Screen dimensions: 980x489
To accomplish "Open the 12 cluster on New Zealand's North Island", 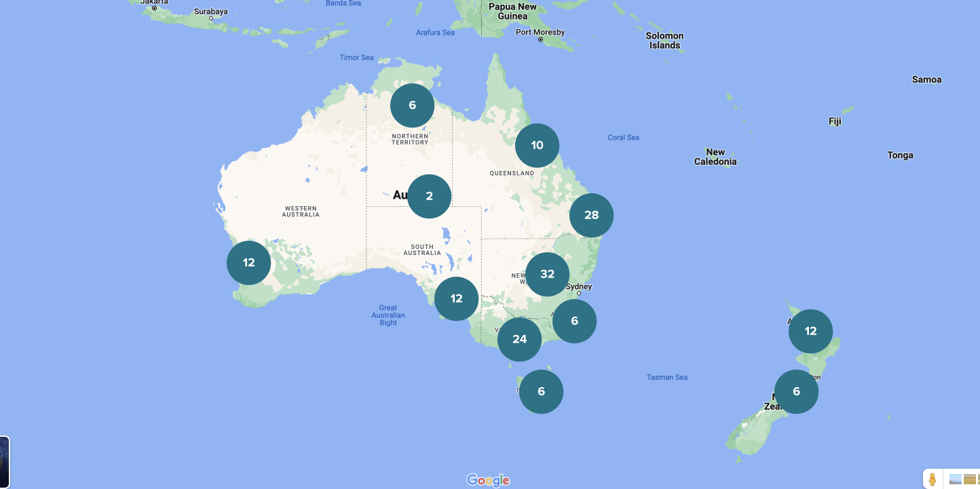I will click(810, 331).
